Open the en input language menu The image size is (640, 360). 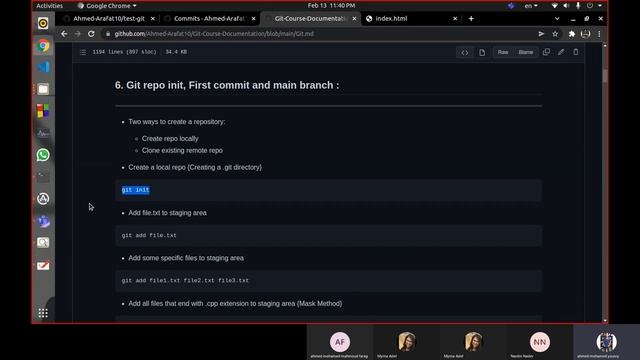(x=531, y=6)
